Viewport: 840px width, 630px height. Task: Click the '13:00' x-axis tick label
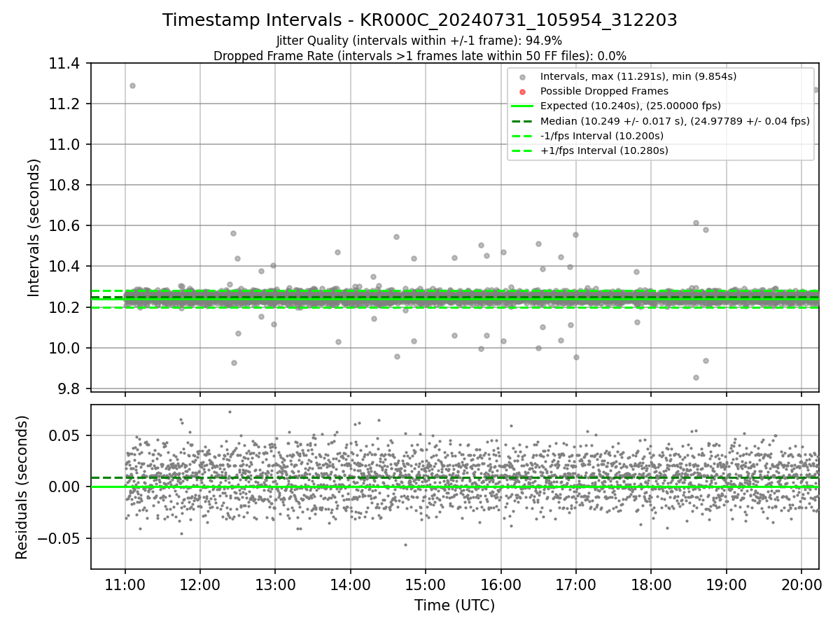point(275,584)
